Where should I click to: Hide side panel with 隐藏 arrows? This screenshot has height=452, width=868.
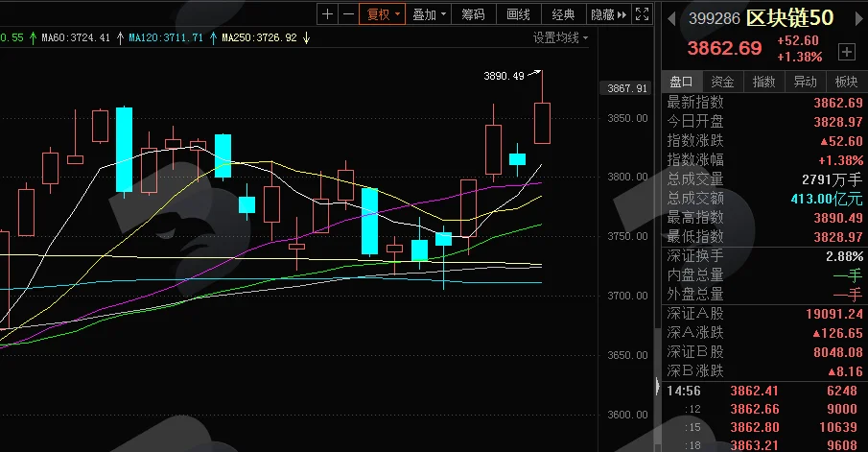(x=608, y=14)
